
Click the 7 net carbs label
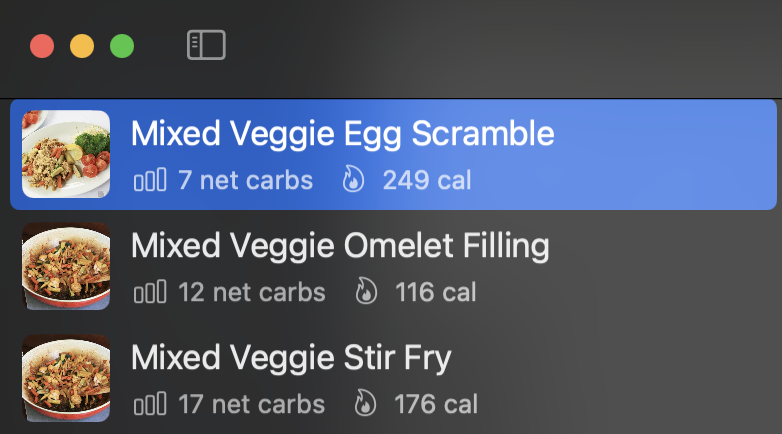(245, 180)
